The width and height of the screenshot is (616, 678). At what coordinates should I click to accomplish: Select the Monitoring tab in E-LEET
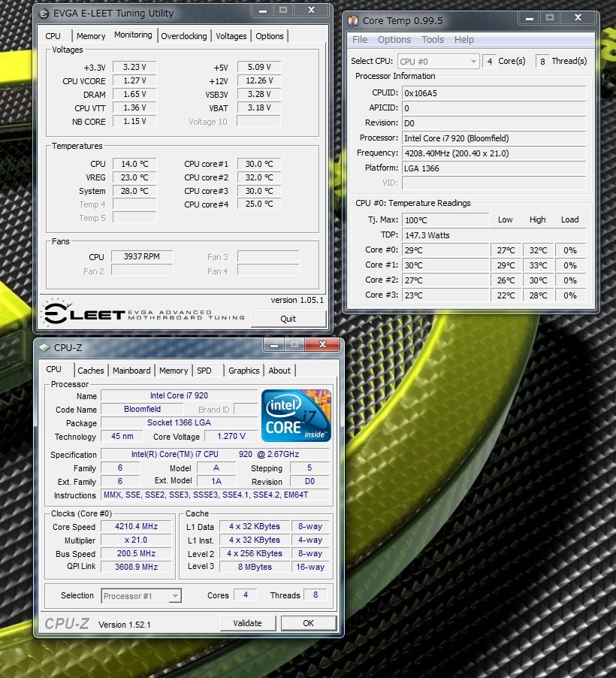133,35
